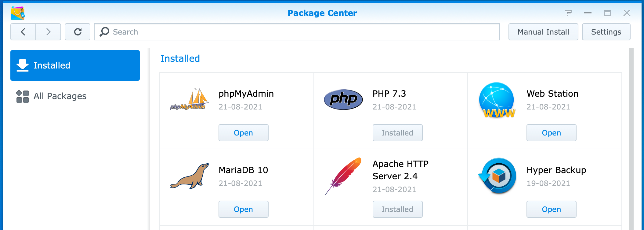Go back with the left arrow button

(23, 32)
